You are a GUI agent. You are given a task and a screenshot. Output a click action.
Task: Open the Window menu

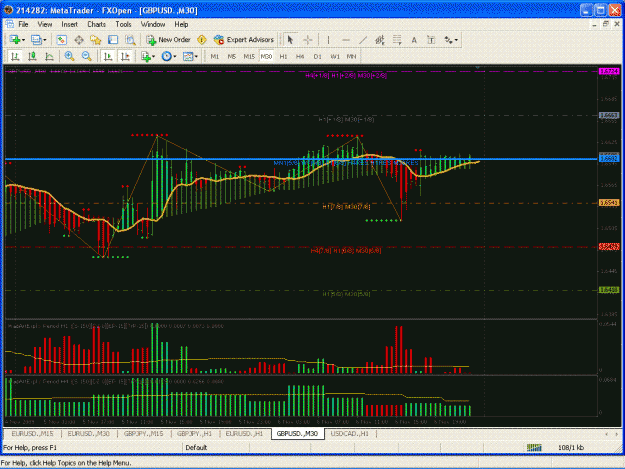tap(153, 24)
